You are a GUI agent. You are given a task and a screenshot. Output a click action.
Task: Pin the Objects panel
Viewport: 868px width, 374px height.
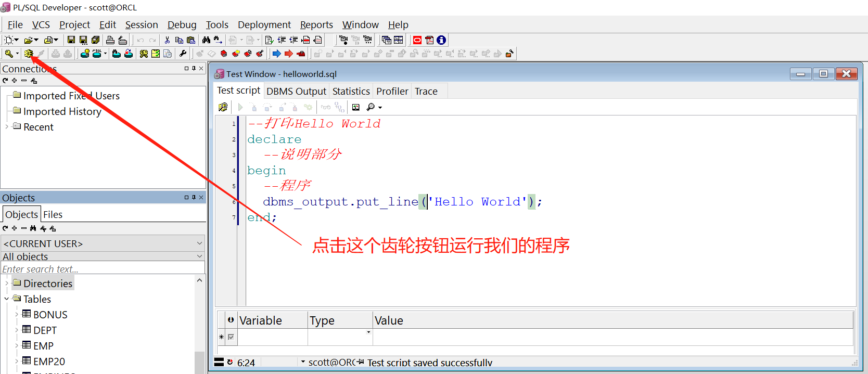tap(194, 197)
